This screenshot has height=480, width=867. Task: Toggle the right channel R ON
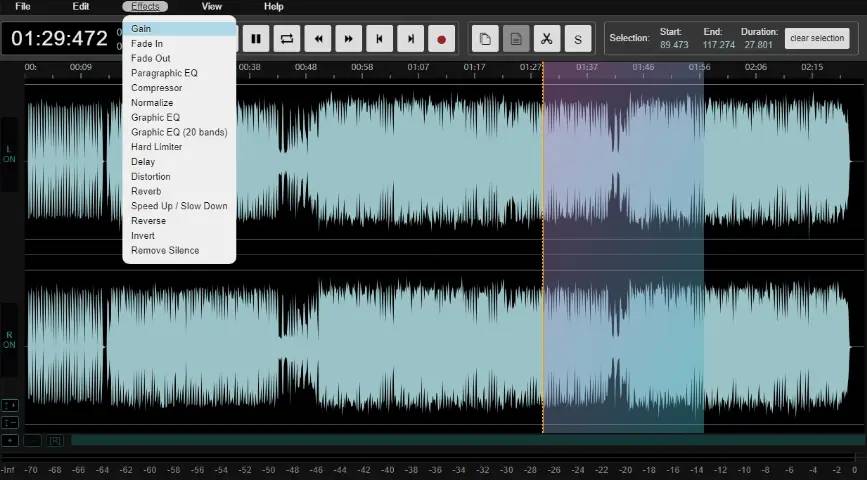pyautogui.click(x=9, y=340)
